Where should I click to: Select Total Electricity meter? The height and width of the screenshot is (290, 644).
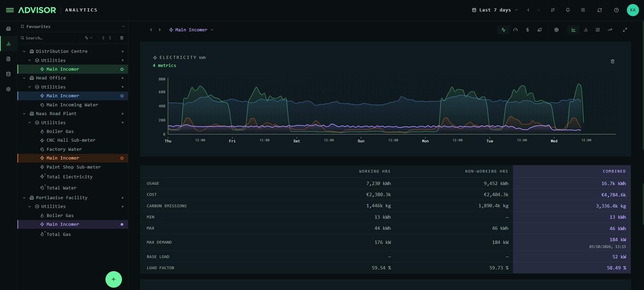click(73, 177)
